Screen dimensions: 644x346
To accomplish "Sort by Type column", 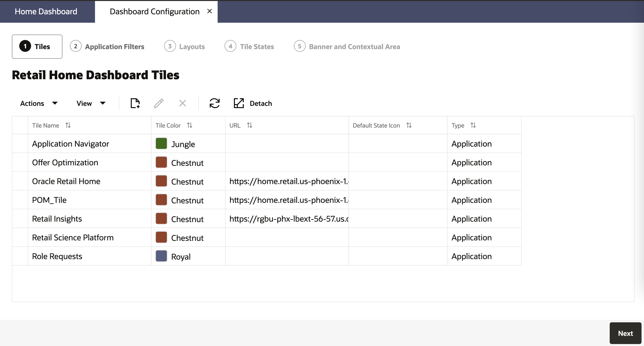I will pyautogui.click(x=473, y=125).
